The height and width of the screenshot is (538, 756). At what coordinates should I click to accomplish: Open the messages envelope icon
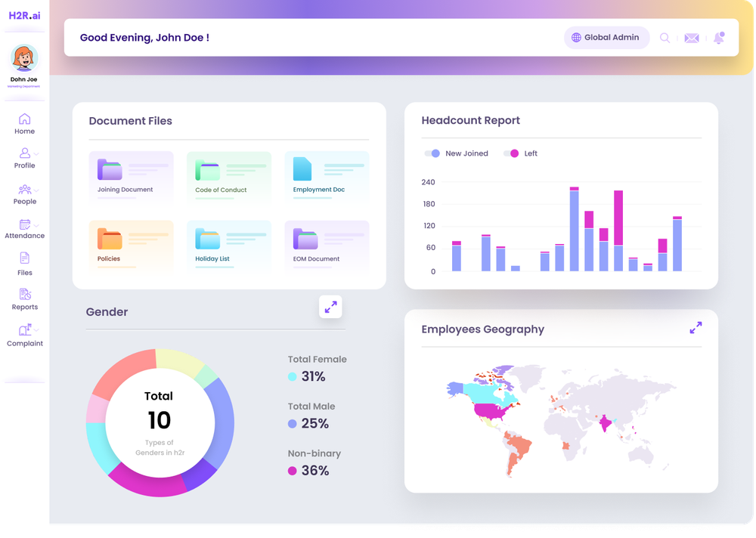click(691, 37)
